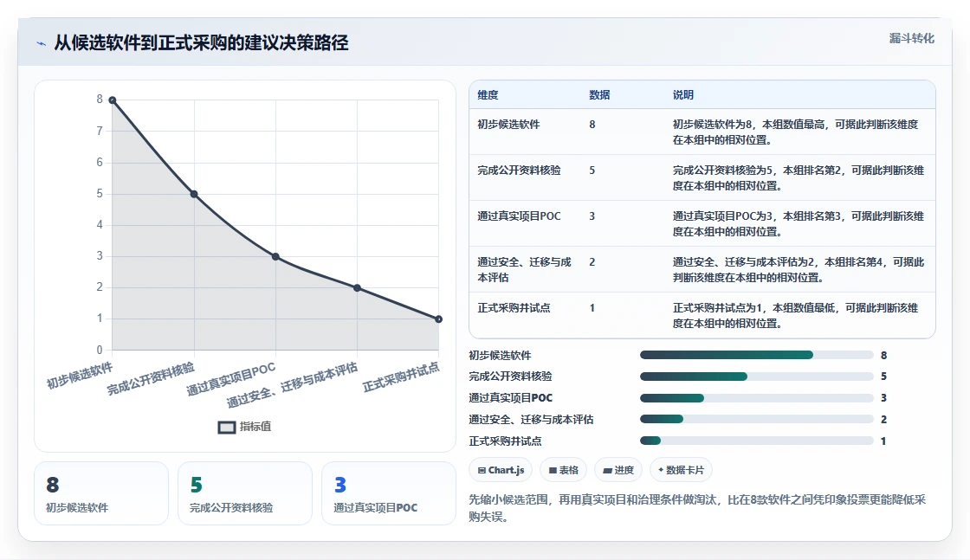Image resolution: width=970 pixels, height=560 pixels.
Task: Click the x-axis label 通过真实项目POC
Action: click(x=230, y=379)
